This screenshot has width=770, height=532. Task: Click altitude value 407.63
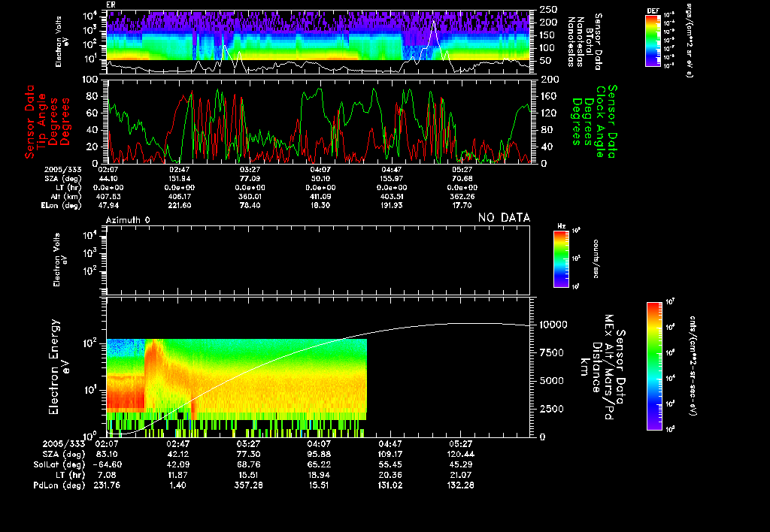(108, 196)
